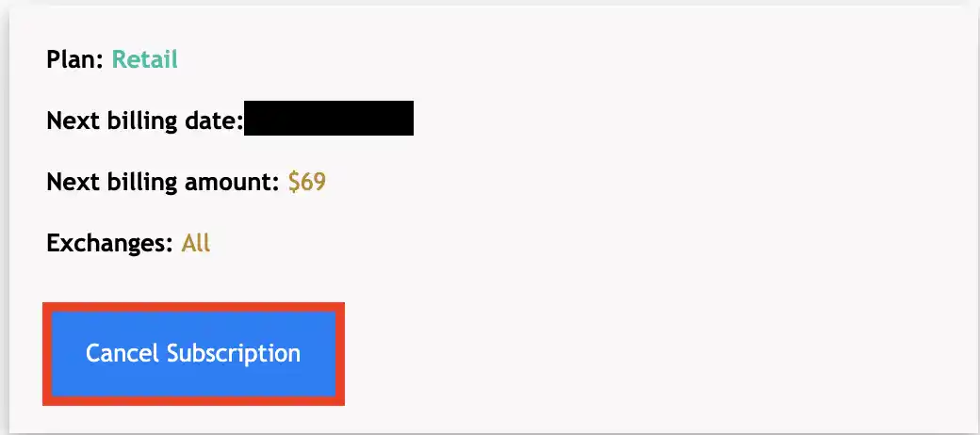Click the $69 billing amount value
The height and width of the screenshot is (435, 980).
tap(307, 182)
